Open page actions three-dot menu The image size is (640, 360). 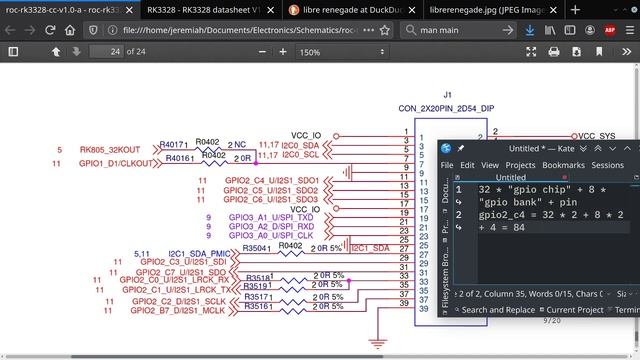(x=368, y=30)
